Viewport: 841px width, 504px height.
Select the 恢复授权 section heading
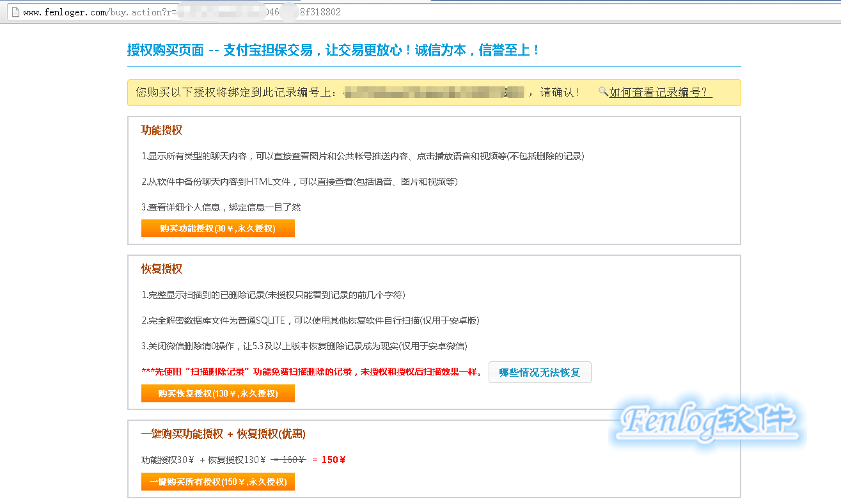click(162, 269)
